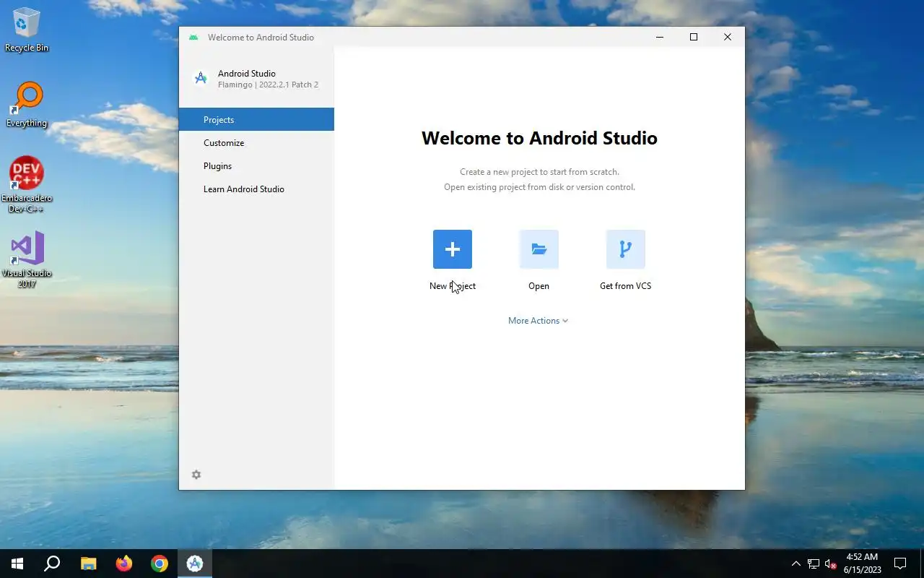Click the taskbar clock showing 4:52 AM
The width and height of the screenshot is (924, 578).
[862, 564]
